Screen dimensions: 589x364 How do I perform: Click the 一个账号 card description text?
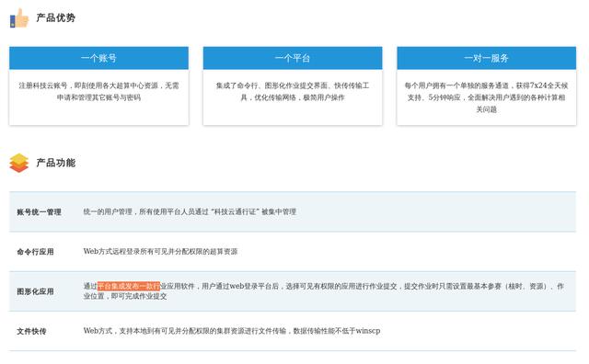(x=98, y=92)
